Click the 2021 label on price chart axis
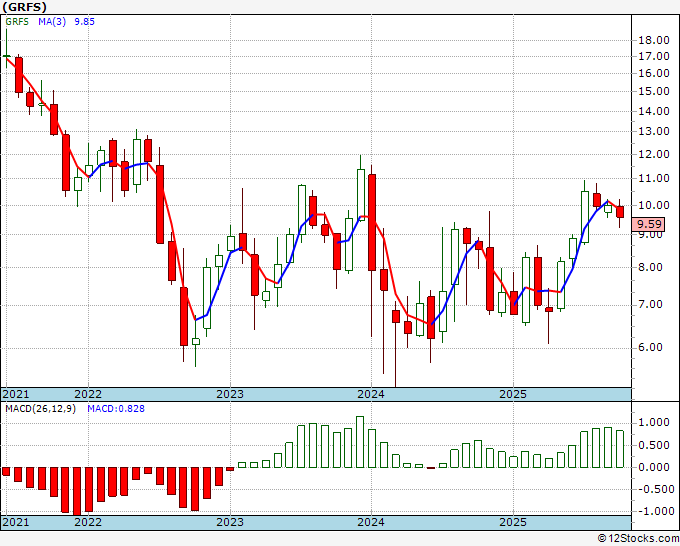The height and width of the screenshot is (546, 680). pos(16,394)
